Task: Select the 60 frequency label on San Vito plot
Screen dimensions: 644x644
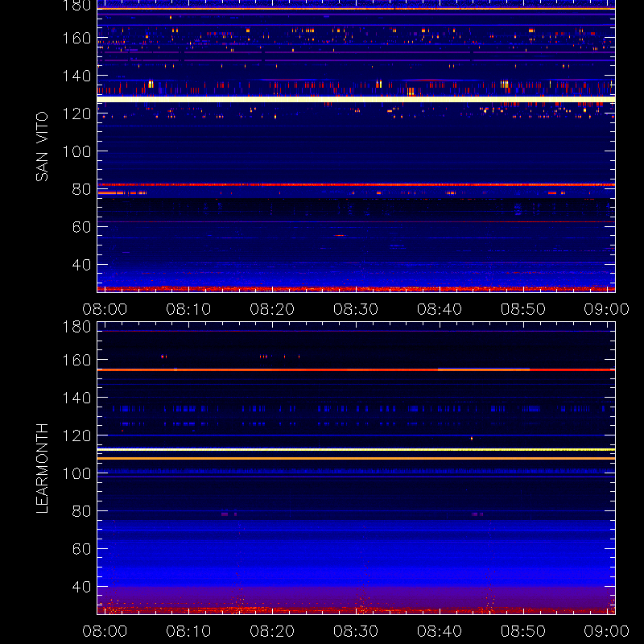Action: (82, 227)
